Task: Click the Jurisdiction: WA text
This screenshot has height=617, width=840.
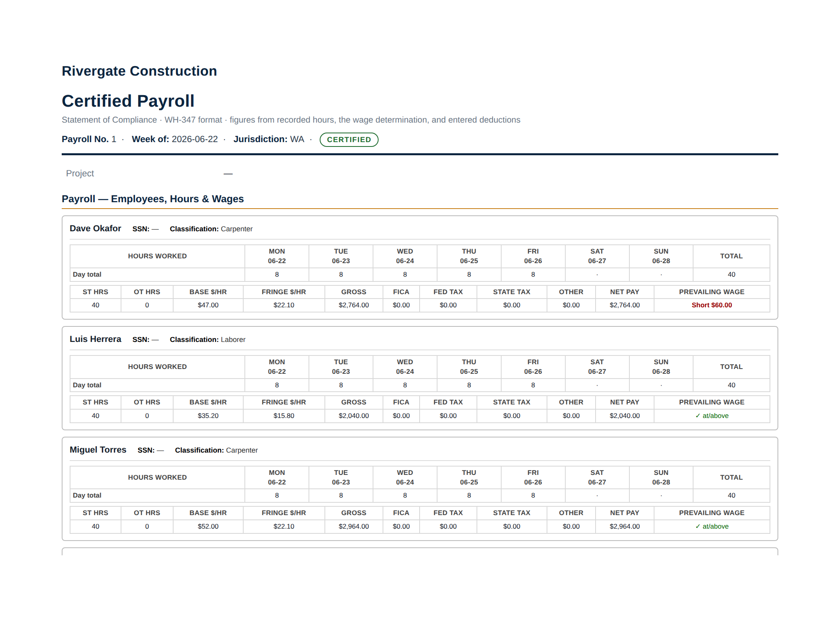Action: click(x=269, y=139)
